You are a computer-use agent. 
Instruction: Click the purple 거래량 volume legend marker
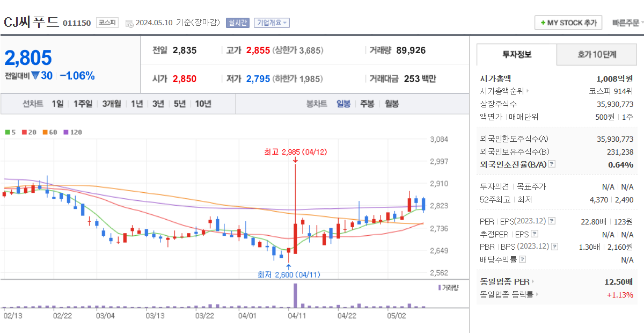tap(439, 288)
